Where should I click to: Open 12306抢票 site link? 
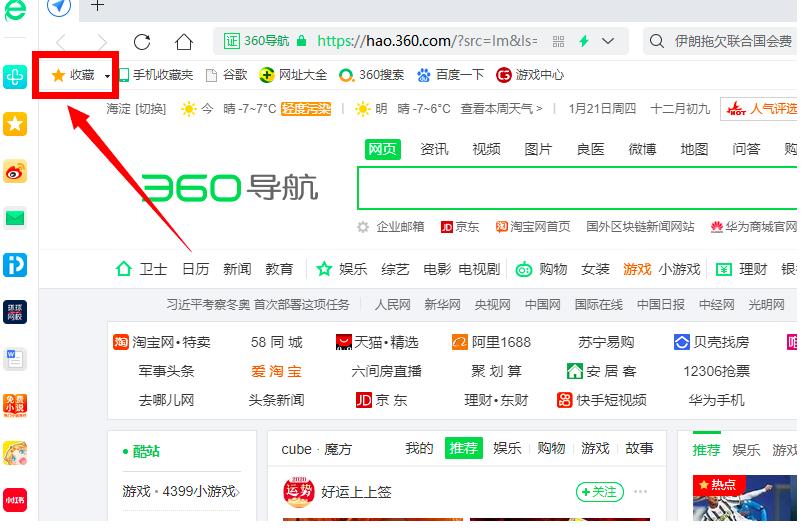tap(717, 371)
